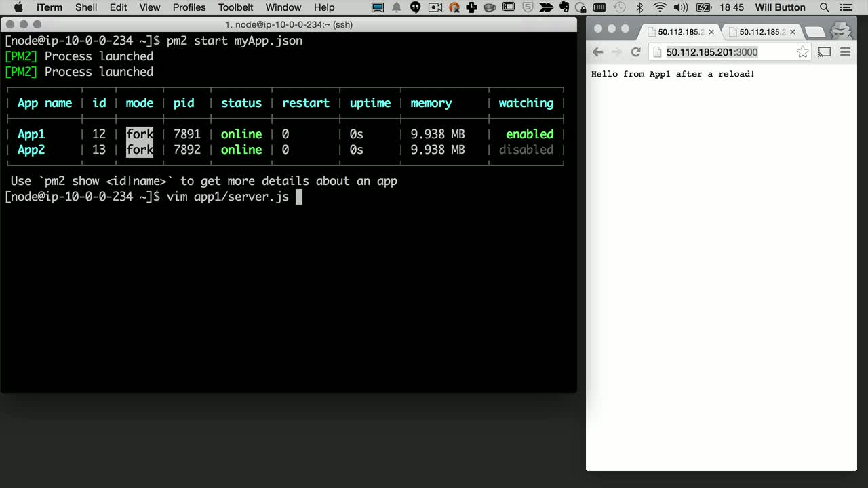868x488 pixels.
Task: Open the Help menu
Action: [x=324, y=7]
